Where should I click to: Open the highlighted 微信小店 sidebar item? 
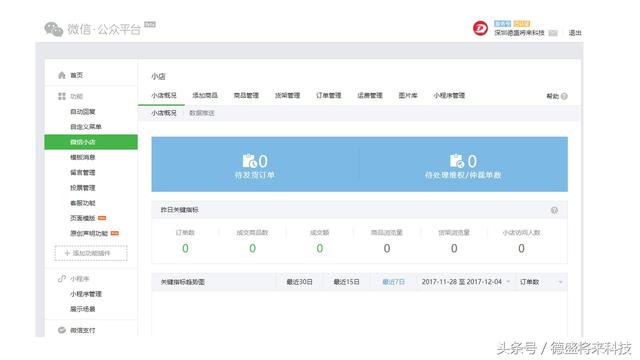(x=91, y=142)
